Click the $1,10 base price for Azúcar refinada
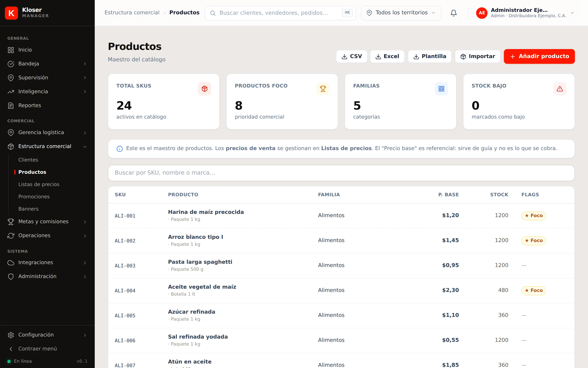The image size is (588, 368). pyautogui.click(x=450, y=315)
